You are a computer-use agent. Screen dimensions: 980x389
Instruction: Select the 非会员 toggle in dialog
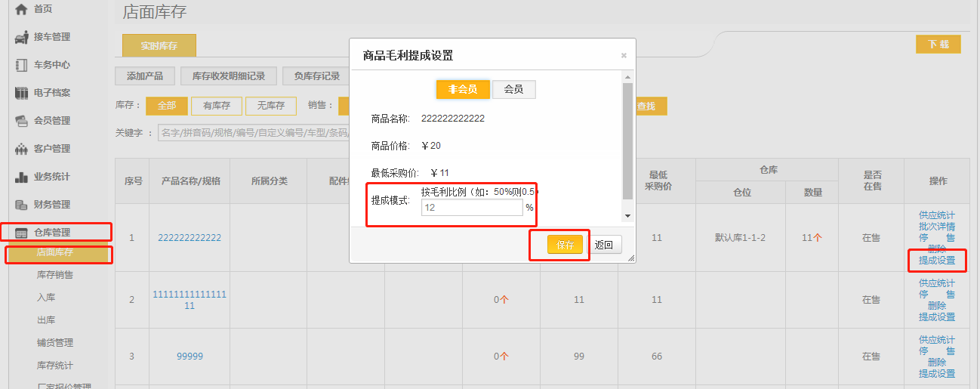463,89
